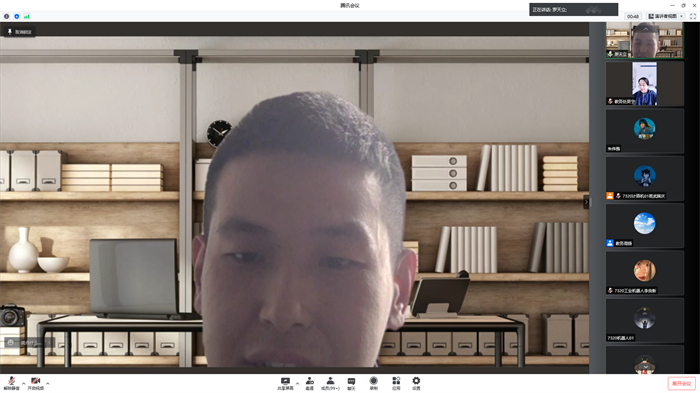
Task: Check the blue security shield icon
Action: pos(17,17)
